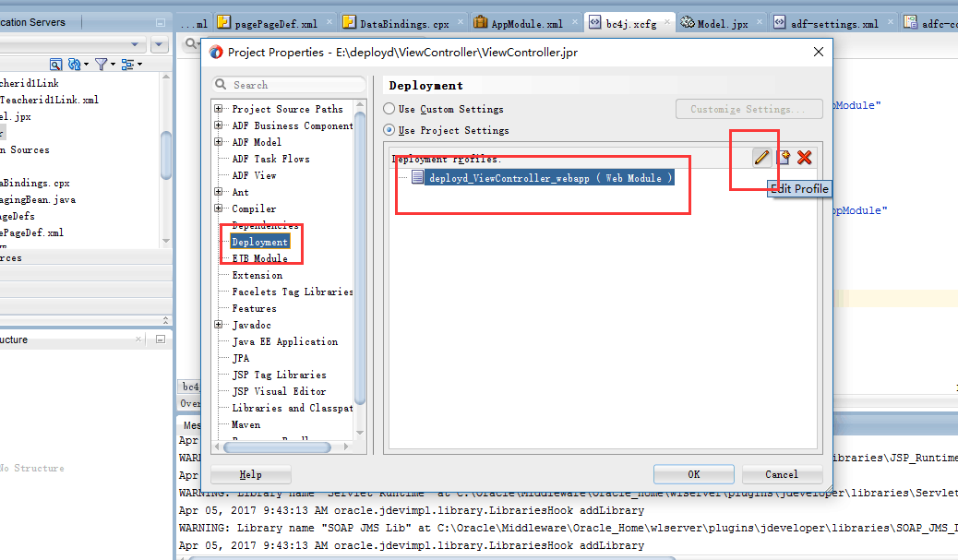Click the navigator display options icon
Image resolution: width=958 pixels, height=560 pixels.
(x=127, y=65)
